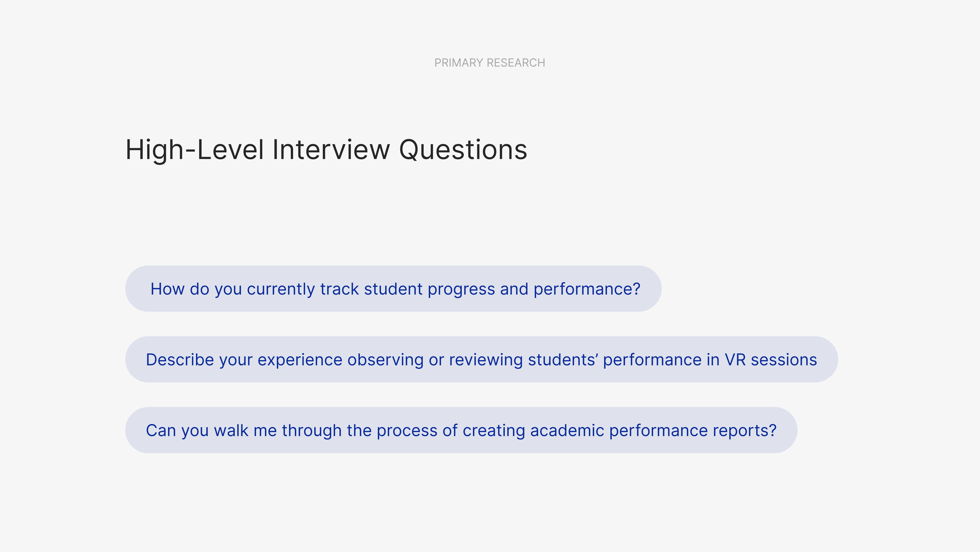This screenshot has width=980, height=552.
Task: Click the word "Describe" in the second question
Action: 180,360
